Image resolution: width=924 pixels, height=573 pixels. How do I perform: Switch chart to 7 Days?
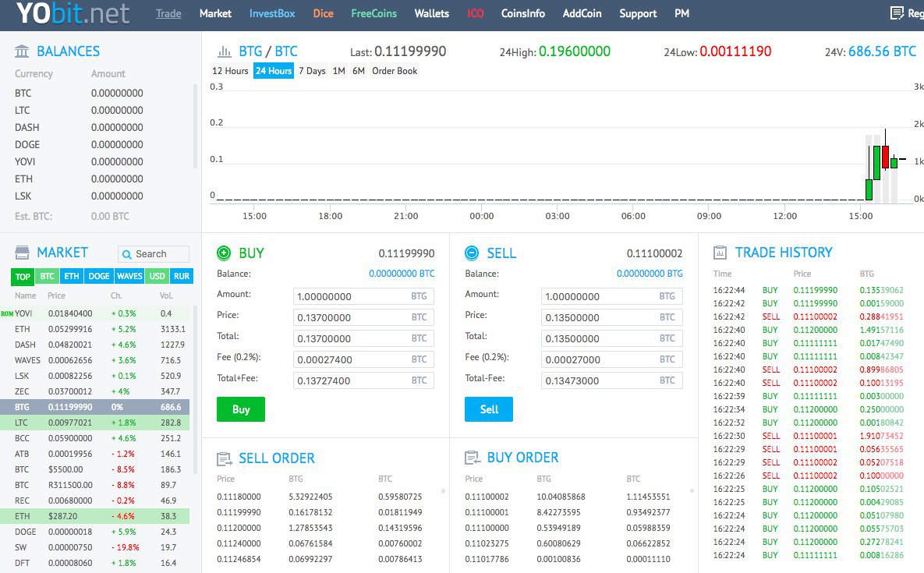pyautogui.click(x=312, y=71)
